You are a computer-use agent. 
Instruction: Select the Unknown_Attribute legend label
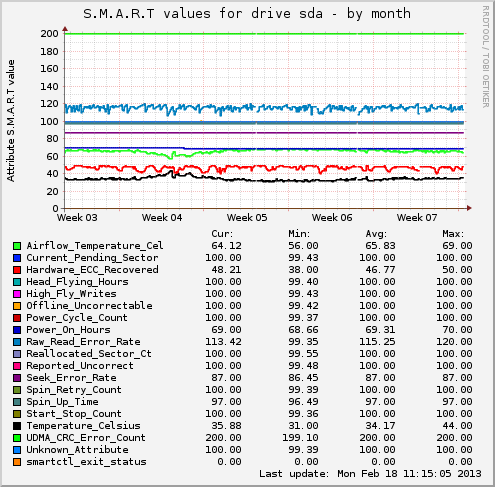[x=77, y=450]
